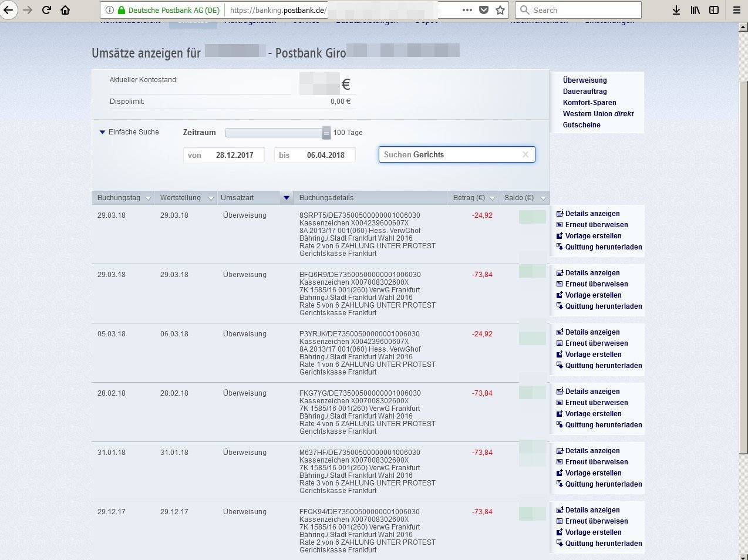Save page to Pocket

(484, 10)
